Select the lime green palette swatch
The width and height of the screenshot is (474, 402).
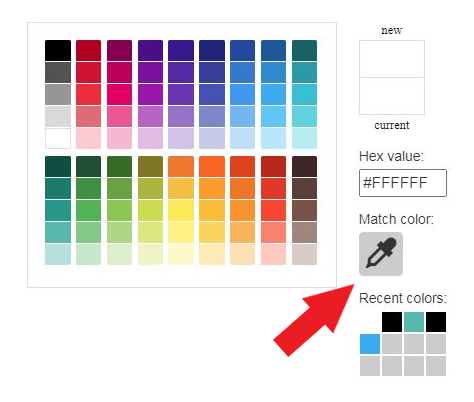pos(150,210)
